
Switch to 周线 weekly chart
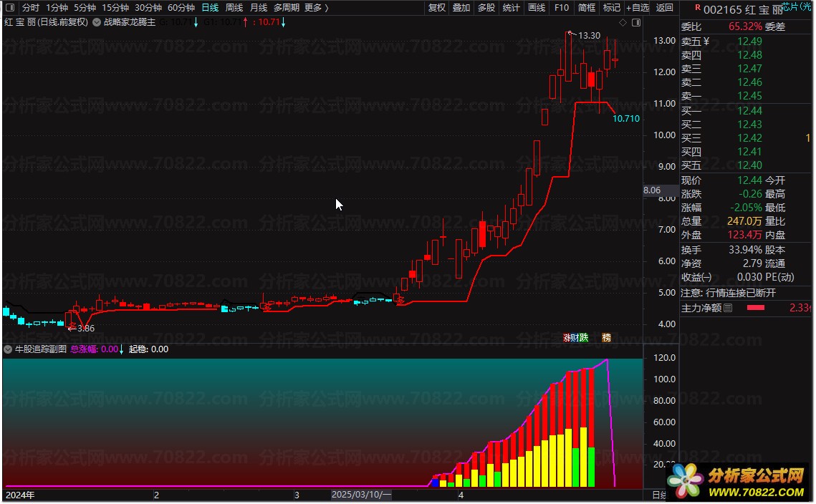tap(234, 8)
